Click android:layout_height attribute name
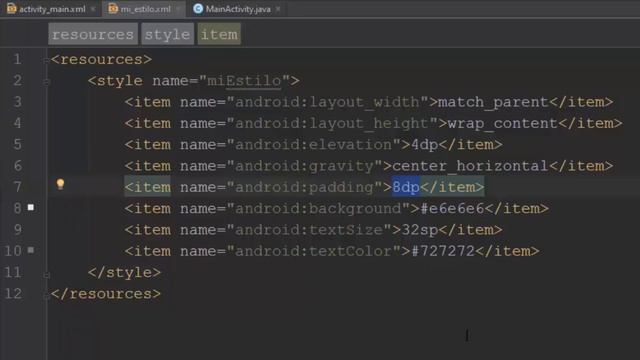The height and width of the screenshot is (360, 640). pos(332,123)
